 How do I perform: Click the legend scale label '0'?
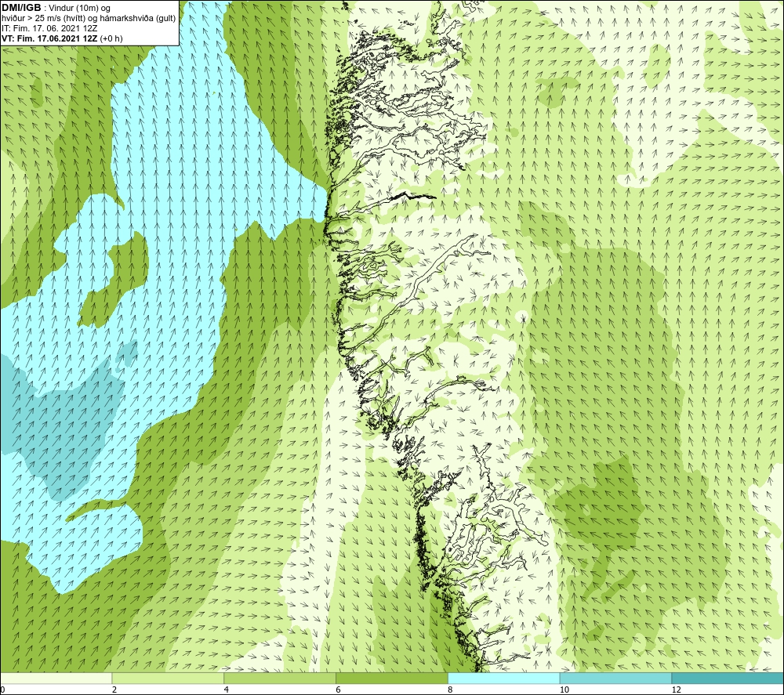point(2,690)
